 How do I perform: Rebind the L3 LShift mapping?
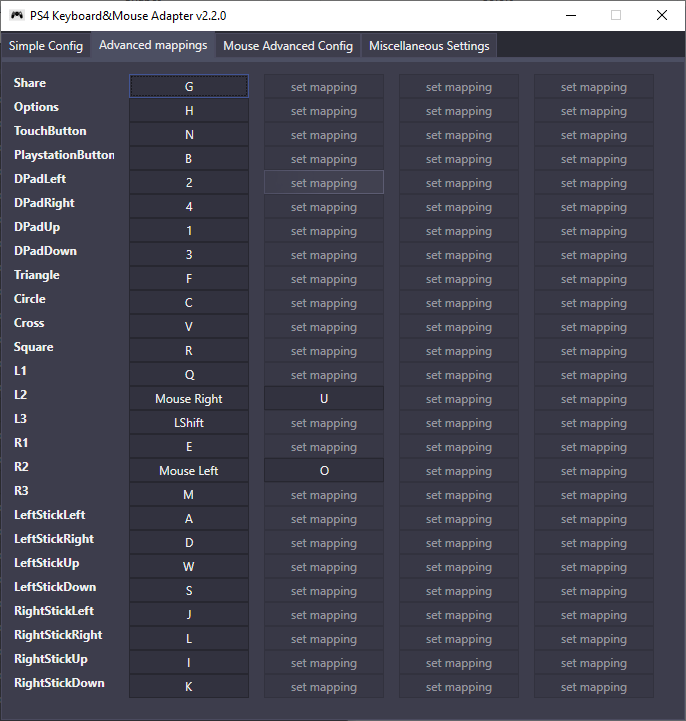point(189,422)
